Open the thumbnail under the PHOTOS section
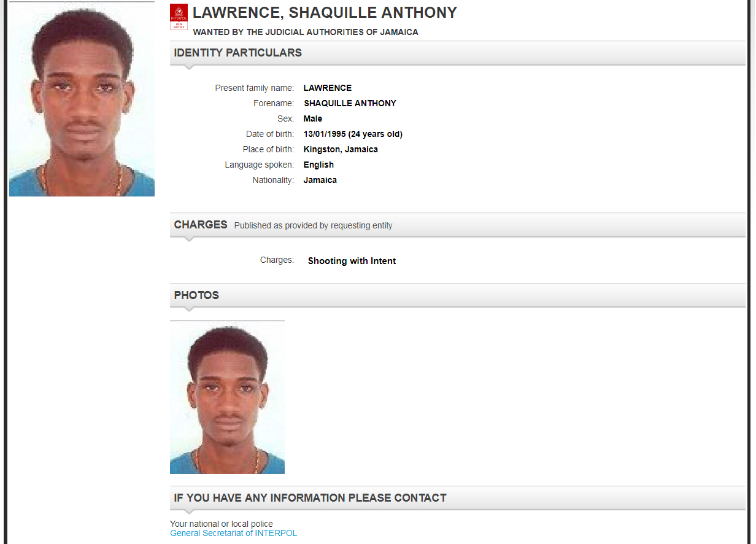The width and height of the screenshot is (756, 544). (227, 398)
